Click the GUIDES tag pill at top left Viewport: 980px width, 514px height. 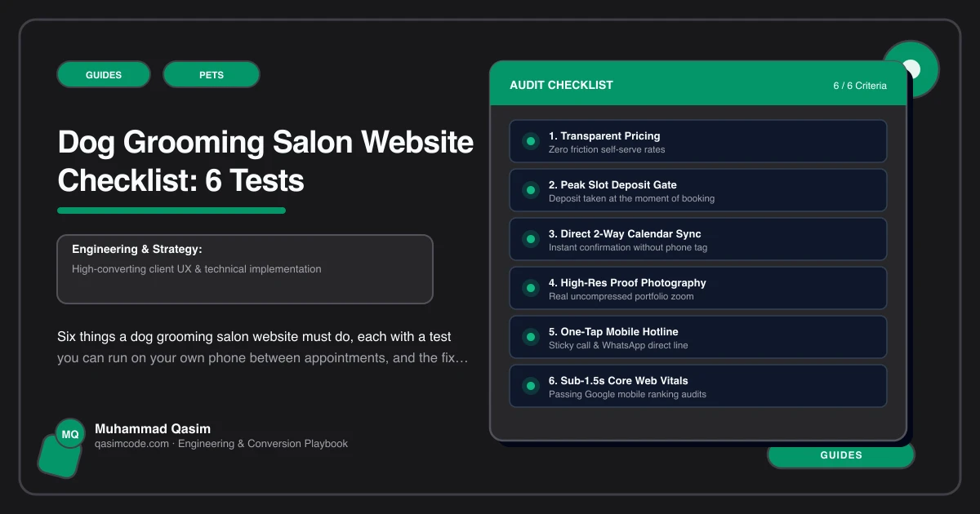point(104,74)
